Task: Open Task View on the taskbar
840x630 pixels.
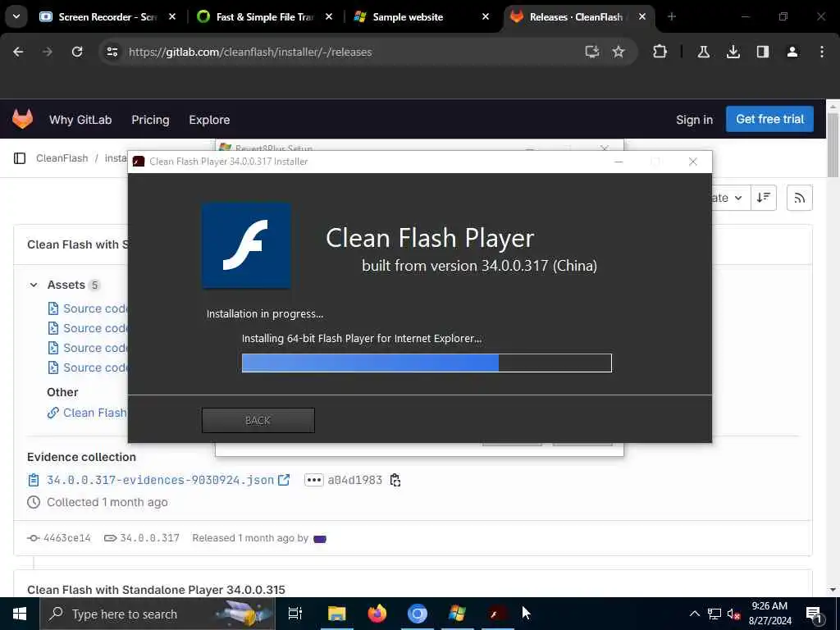Action: [x=295, y=614]
